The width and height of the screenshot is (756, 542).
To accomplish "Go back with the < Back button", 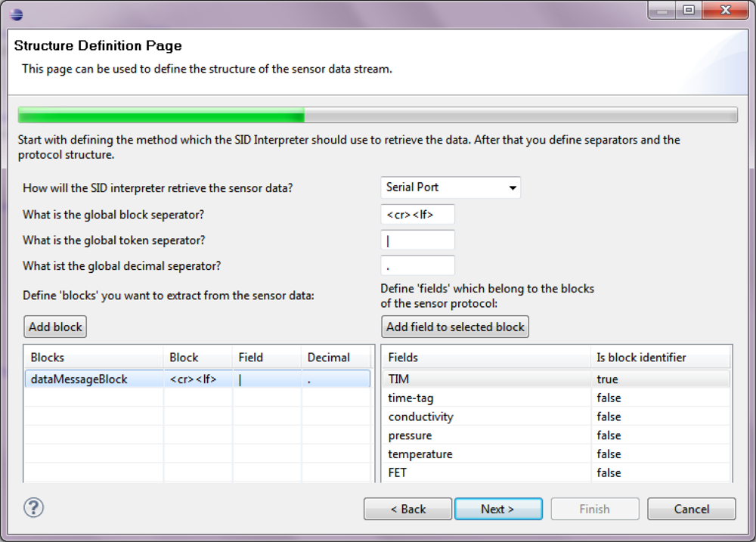I will [x=408, y=509].
